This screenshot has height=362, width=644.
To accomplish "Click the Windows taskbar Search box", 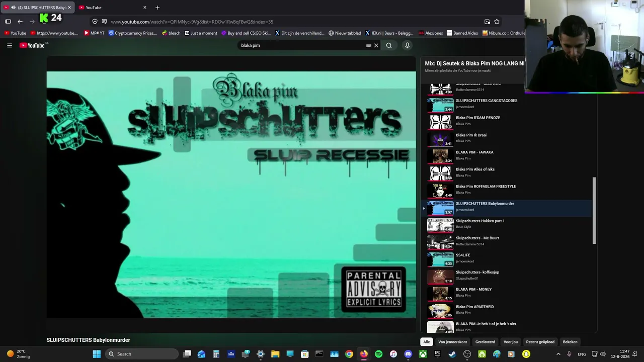I will [x=142, y=354].
